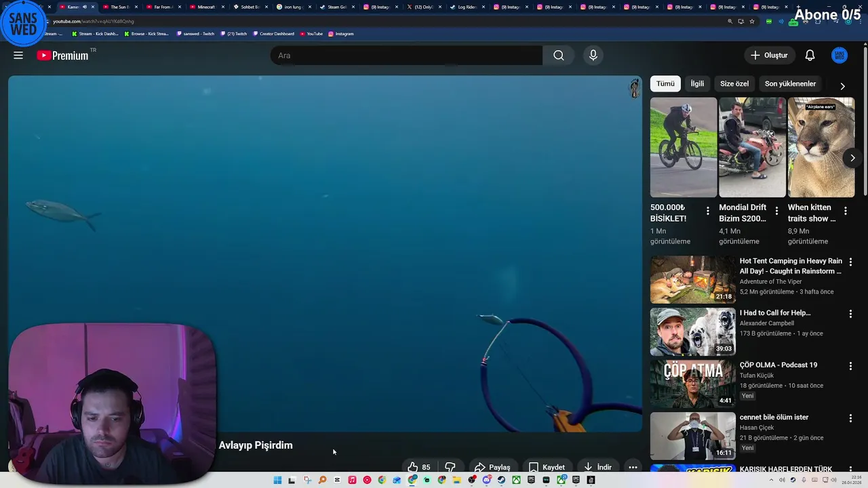The image size is (868, 488).
Task: Open the Instagram bookmark
Action: [340, 33]
